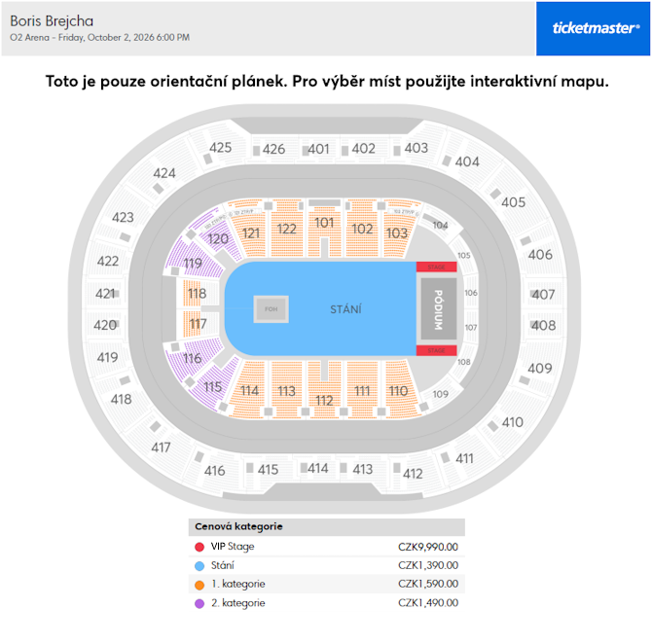Click the purple 2. kategorie legend dot

coord(199,603)
